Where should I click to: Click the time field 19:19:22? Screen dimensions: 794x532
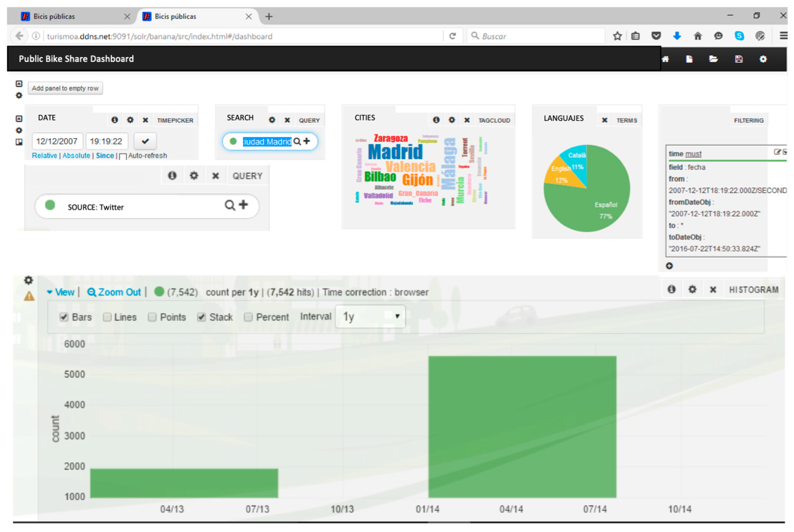point(107,141)
